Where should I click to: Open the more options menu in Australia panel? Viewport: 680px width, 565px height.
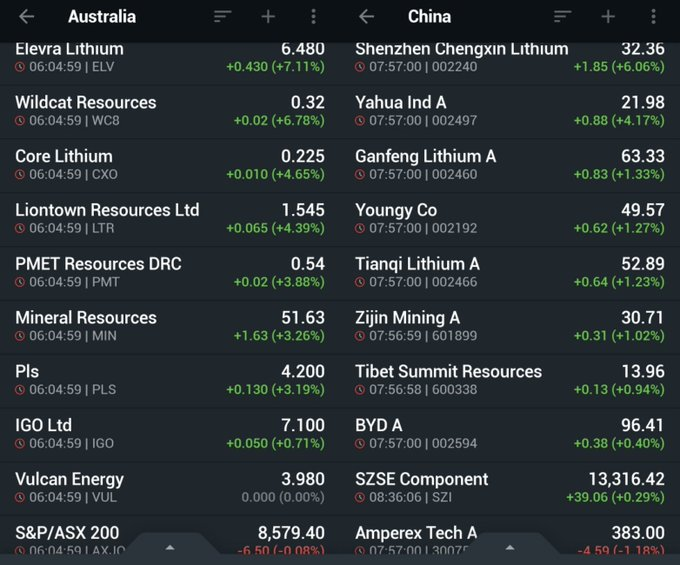tap(313, 17)
